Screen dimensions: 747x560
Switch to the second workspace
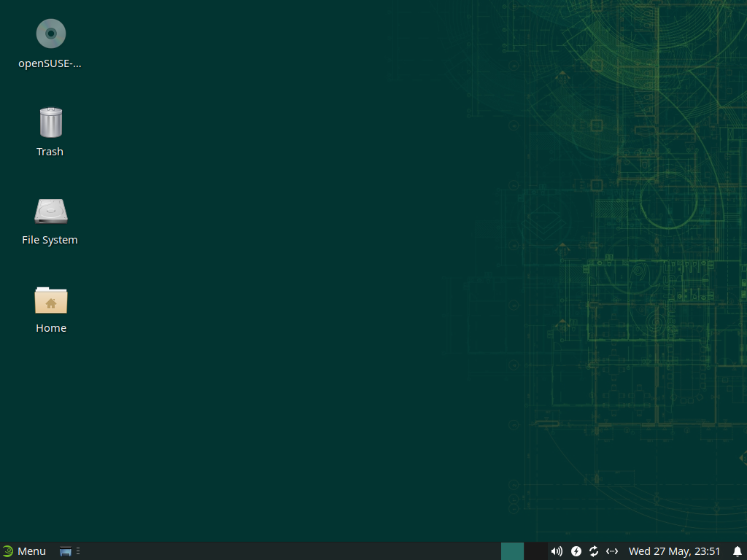[x=535, y=551]
